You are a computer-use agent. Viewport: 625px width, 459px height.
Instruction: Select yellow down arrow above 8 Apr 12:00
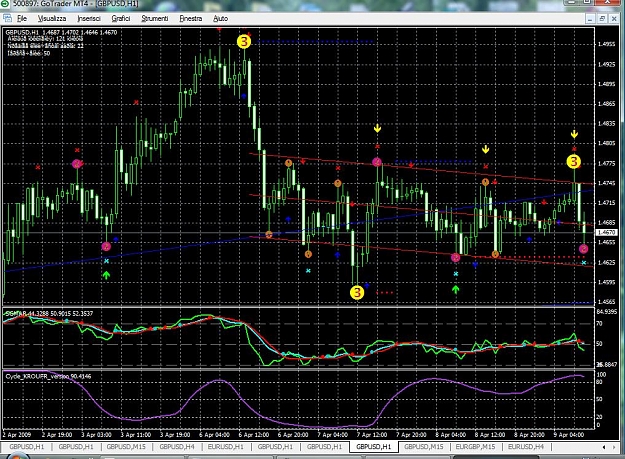(x=485, y=149)
